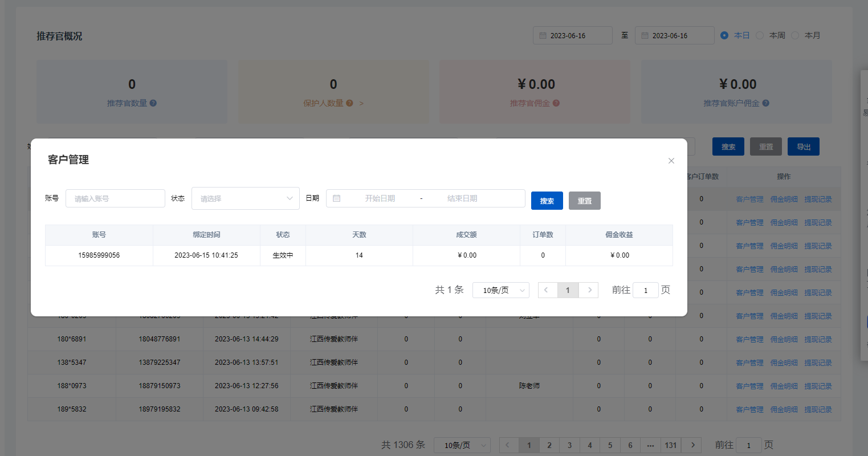Click the end date field after 至
868x456 pixels.
coord(675,35)
